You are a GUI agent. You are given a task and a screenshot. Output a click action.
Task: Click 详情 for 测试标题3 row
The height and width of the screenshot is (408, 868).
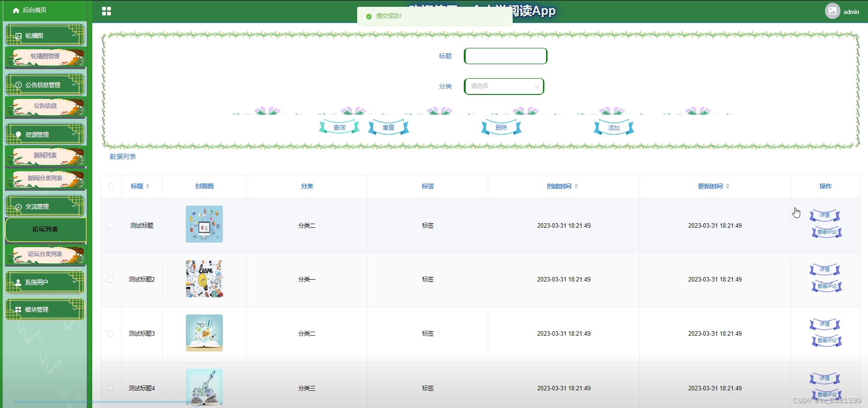pyautogui.click(x=825, y=324)
